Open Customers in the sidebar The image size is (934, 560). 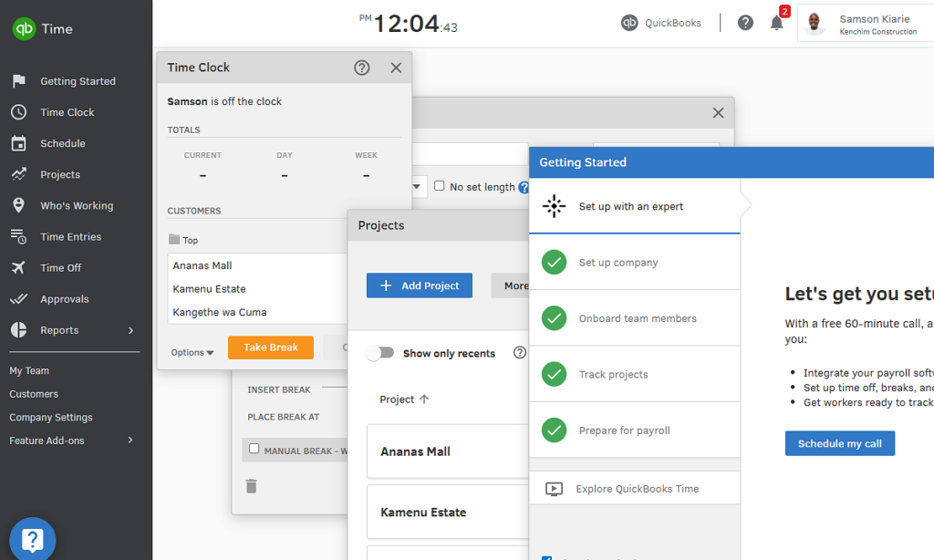[x=34, y=394]
